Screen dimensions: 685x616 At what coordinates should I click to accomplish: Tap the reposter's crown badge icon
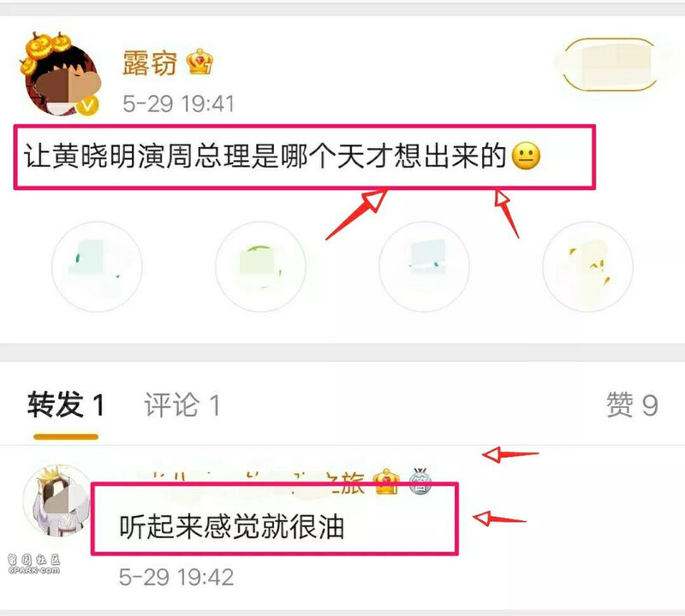click(x=387, y=481)
